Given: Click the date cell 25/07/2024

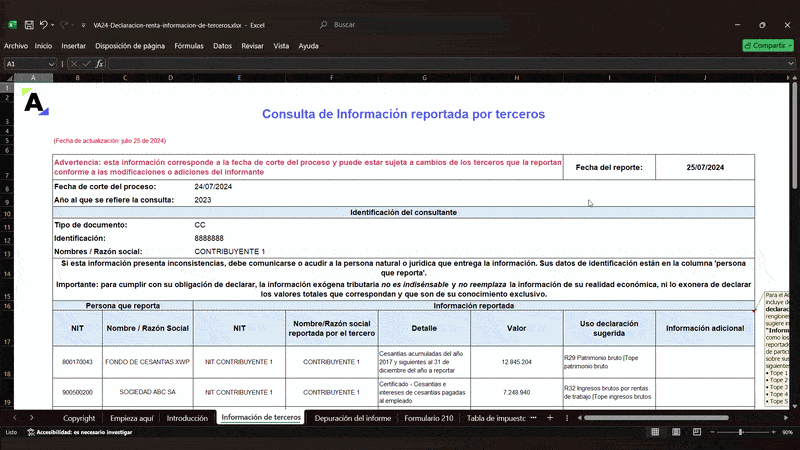Looking at the screenshot, I should 705,167.
